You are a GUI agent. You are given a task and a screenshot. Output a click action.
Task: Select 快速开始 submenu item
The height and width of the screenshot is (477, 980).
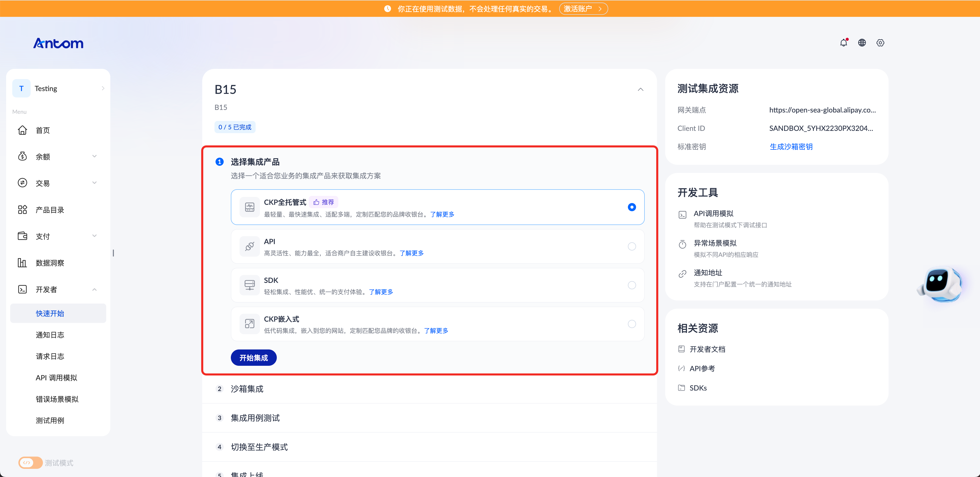58,313
